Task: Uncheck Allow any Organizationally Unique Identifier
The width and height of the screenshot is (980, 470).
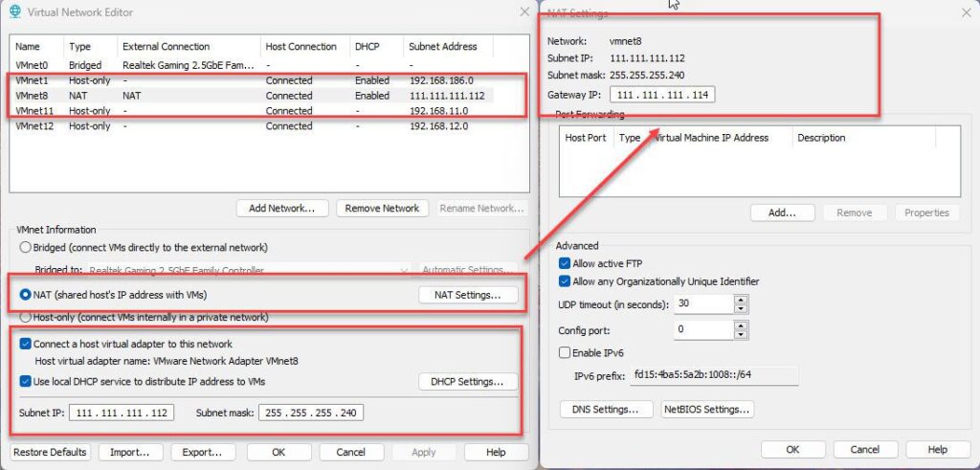Action: tap(565, 281)
